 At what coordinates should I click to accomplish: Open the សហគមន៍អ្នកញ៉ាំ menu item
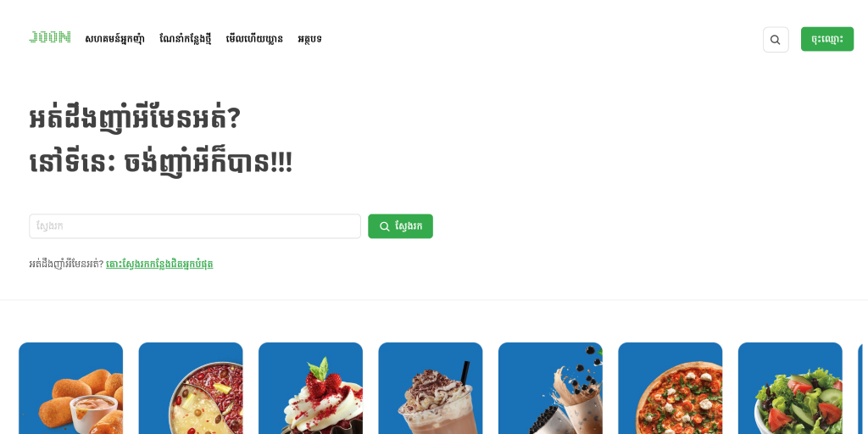(x=114, y=39)
